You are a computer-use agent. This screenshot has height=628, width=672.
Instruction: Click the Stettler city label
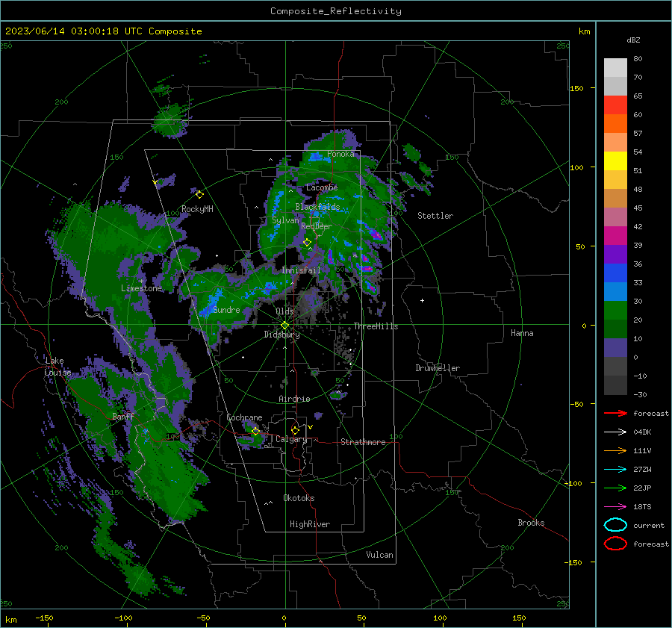[x=435, y=216]
